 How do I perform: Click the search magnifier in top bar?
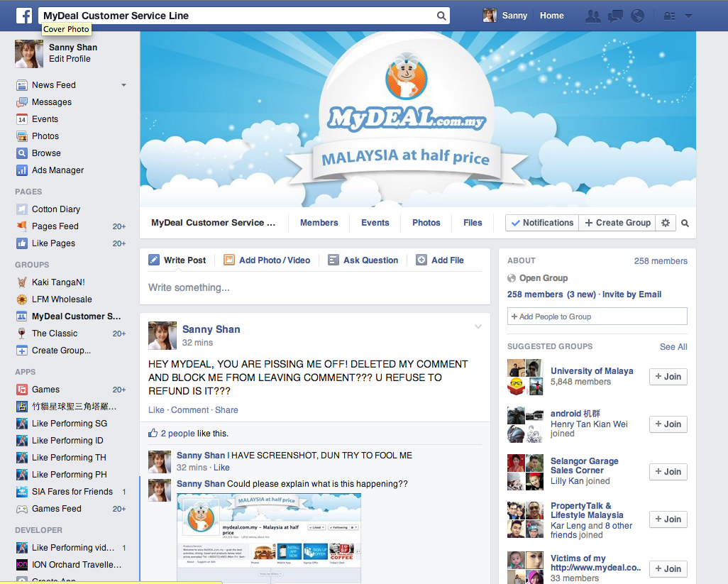441,16
